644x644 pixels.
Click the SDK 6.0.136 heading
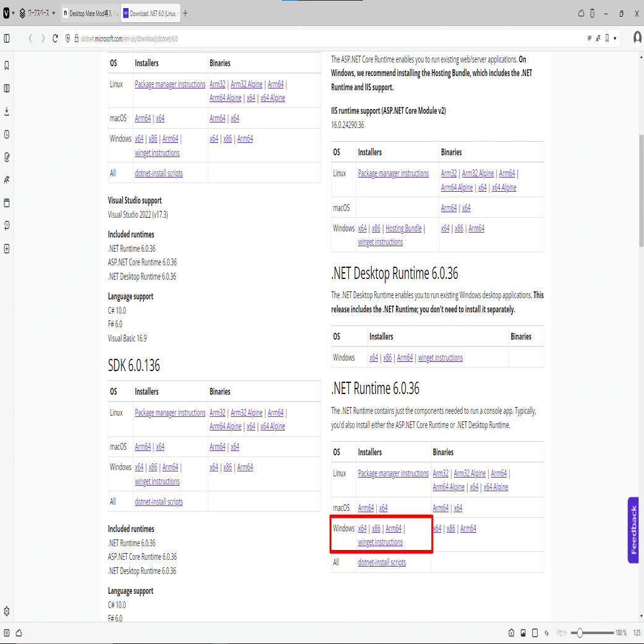(134, 366)
